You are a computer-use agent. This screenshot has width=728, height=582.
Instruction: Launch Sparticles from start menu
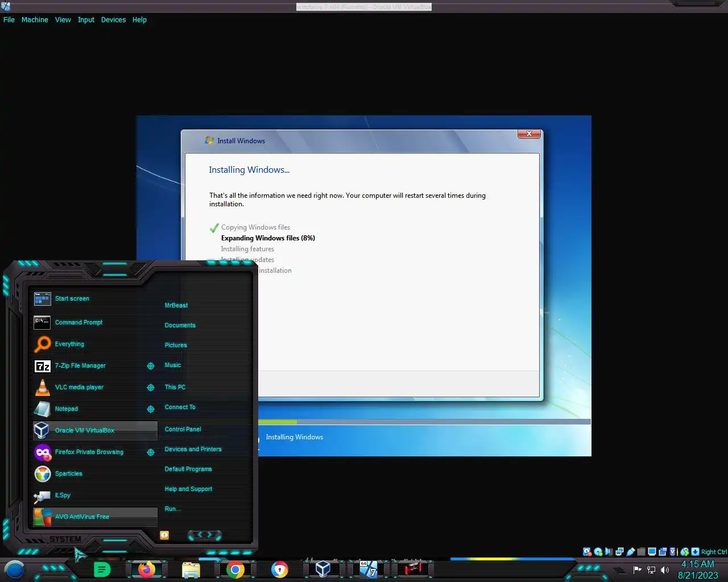pos(95,473)
